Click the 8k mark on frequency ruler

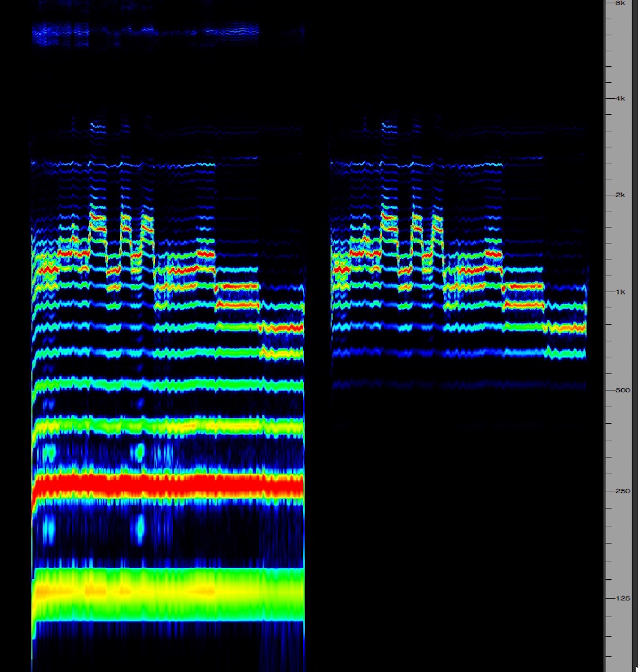pos(620,3)
